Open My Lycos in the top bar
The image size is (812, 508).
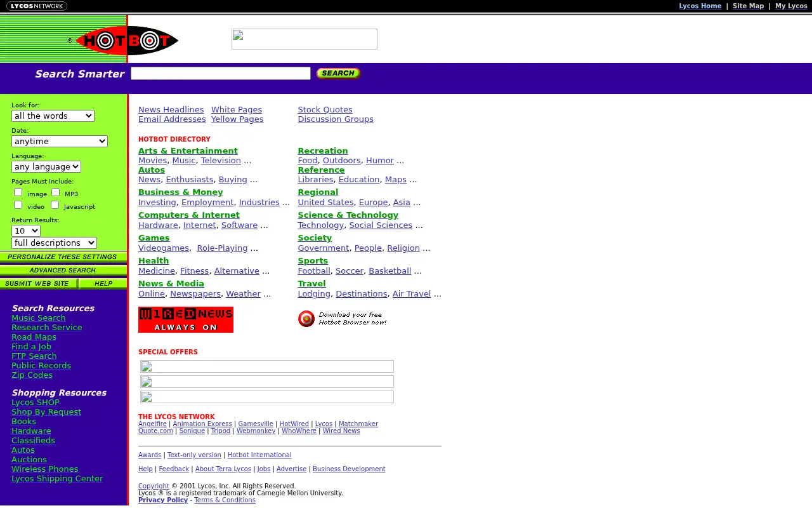tap(791, 6)
